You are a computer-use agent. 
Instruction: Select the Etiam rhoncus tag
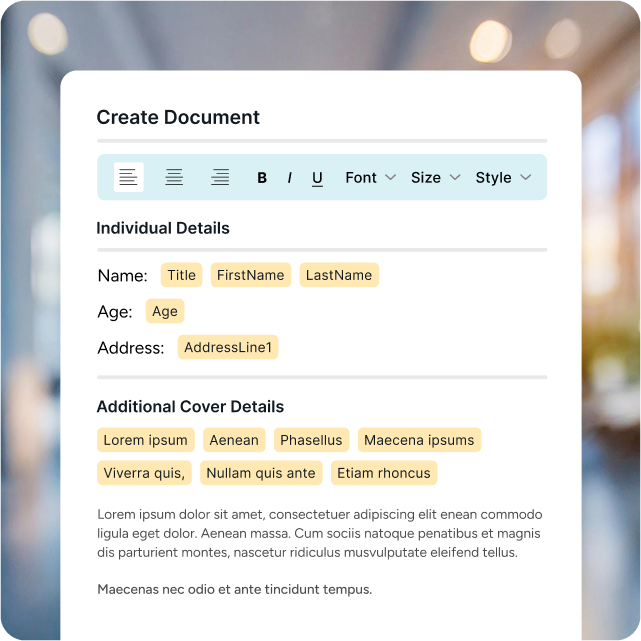[x=384, y=473]
